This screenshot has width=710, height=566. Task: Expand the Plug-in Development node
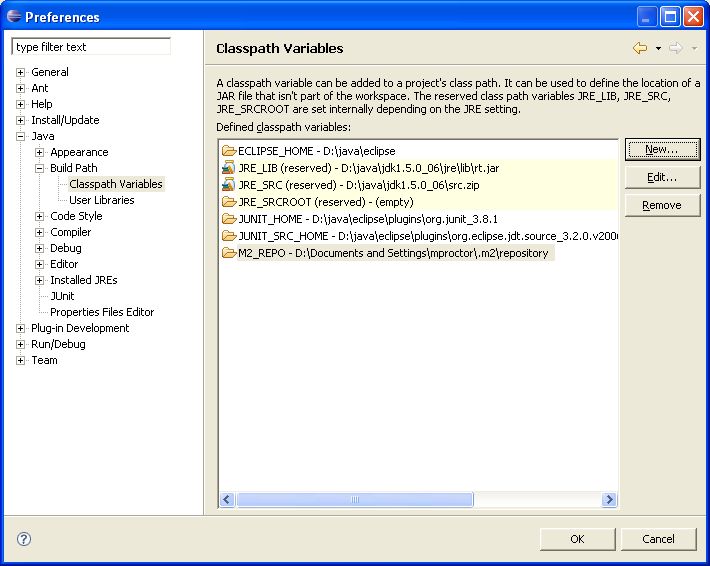tap(21, 328)
